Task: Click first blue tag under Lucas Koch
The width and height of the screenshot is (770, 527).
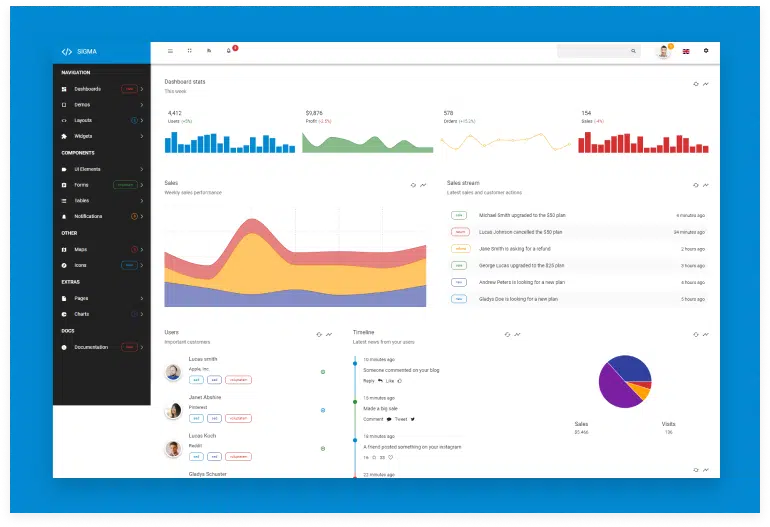Action: (x=196, y=456)
